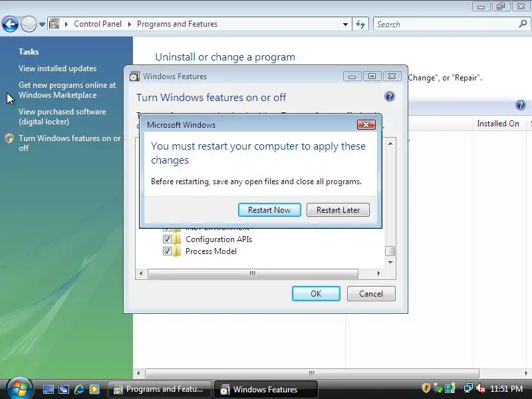532x399 pixels.
Task: Click the main window horizontal scrollbar thumb
Action: pos(312,373)
